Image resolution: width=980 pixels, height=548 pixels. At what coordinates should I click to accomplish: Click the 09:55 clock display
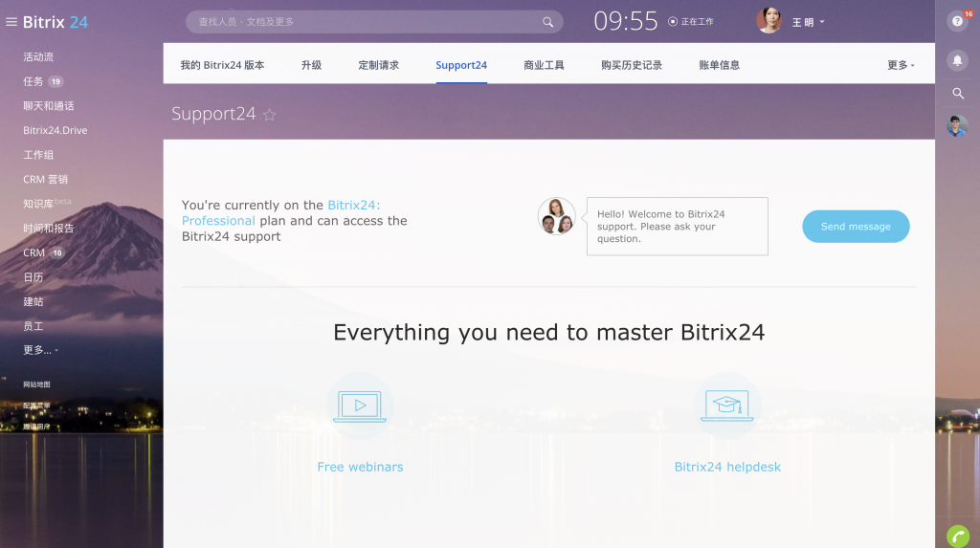[x=626, y=21]
